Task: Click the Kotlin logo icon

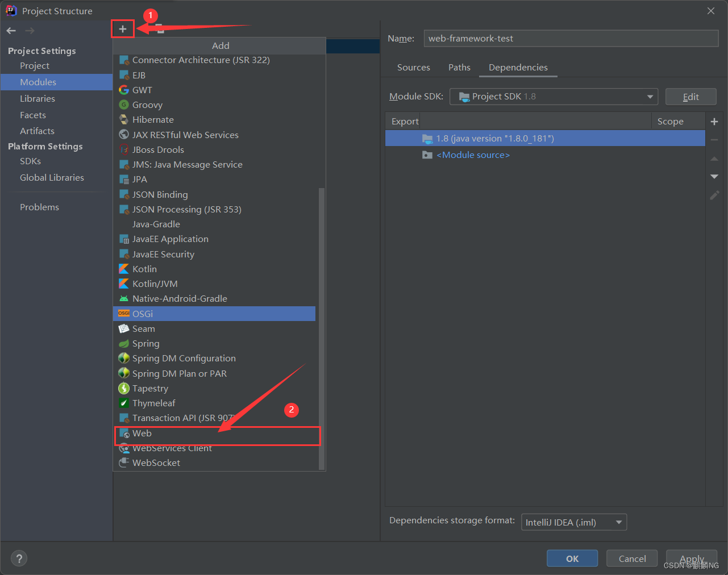Action: click(124, 269)
